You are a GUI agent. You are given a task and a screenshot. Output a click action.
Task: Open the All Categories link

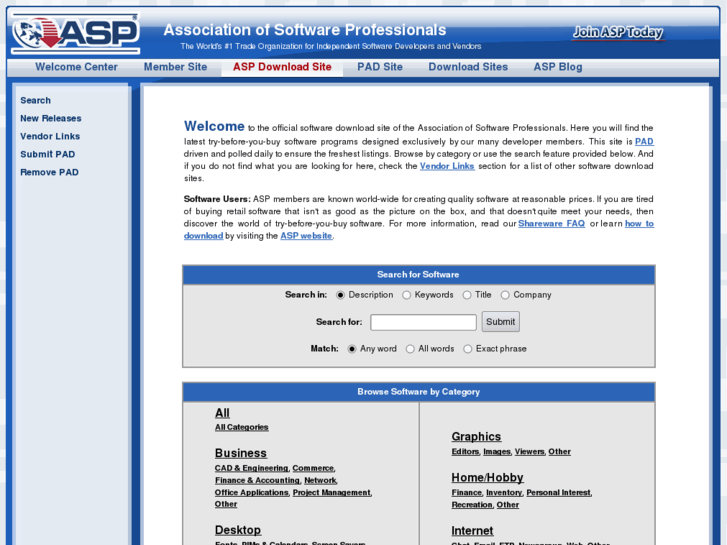click(x=242, y=427)
